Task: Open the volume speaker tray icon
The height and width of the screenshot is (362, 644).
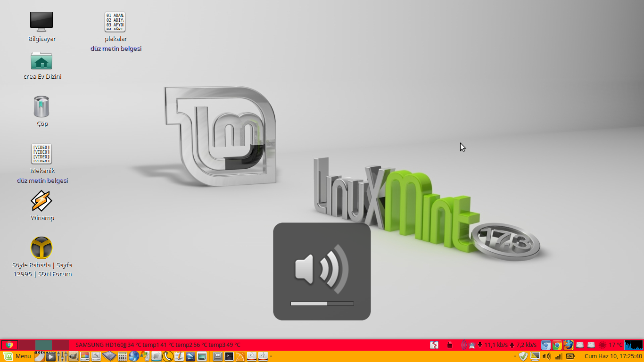Action: click(x=546, y=356)
